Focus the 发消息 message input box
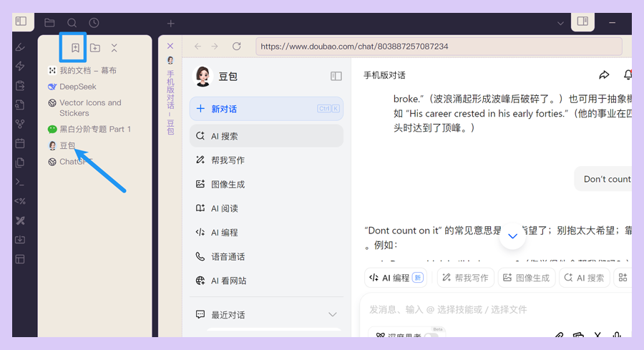644x350 pixels. point(496,310)
